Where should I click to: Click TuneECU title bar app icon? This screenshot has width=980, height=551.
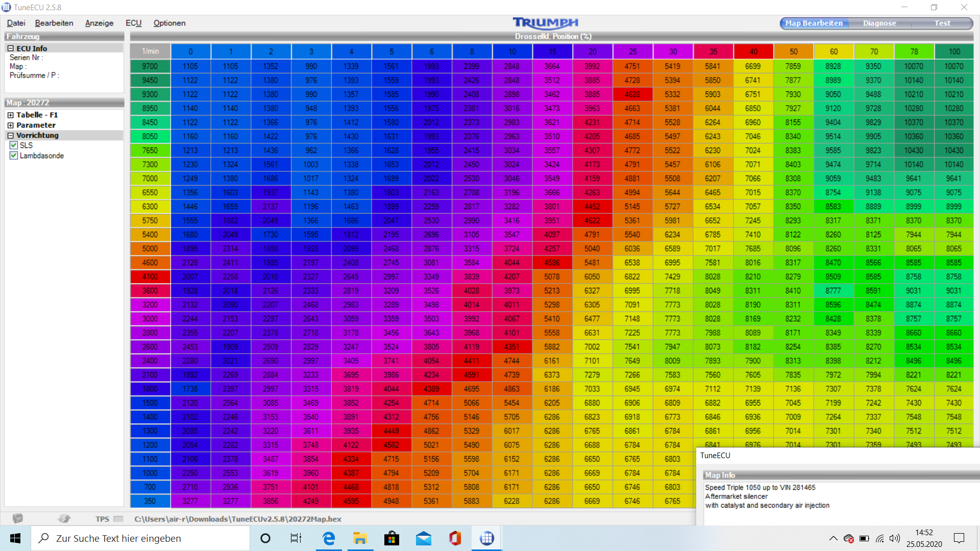[6, 7]
